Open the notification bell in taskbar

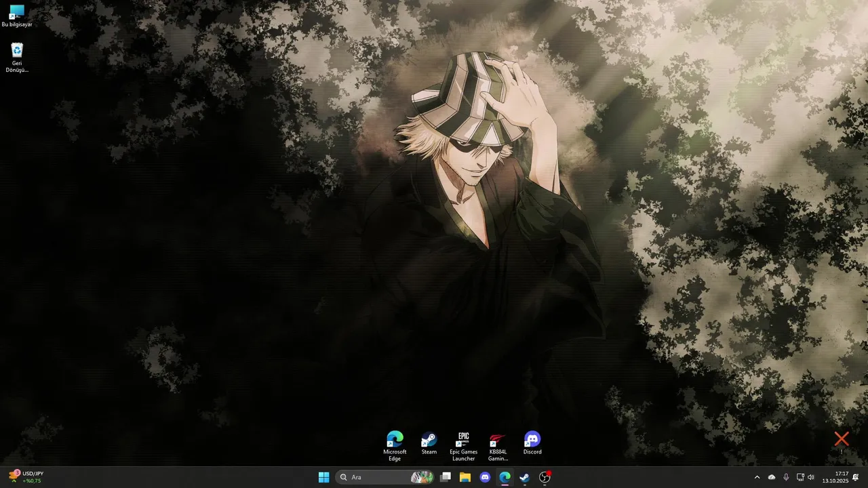[856, 477]
